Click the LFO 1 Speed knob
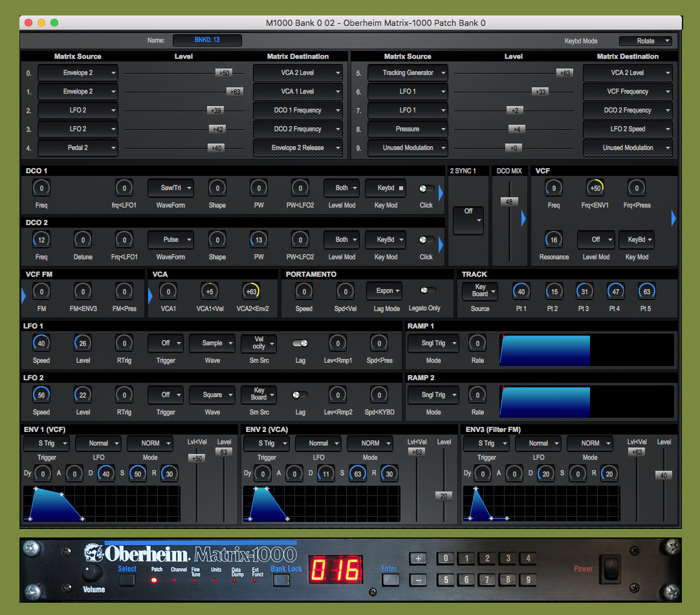 point(41,343)
